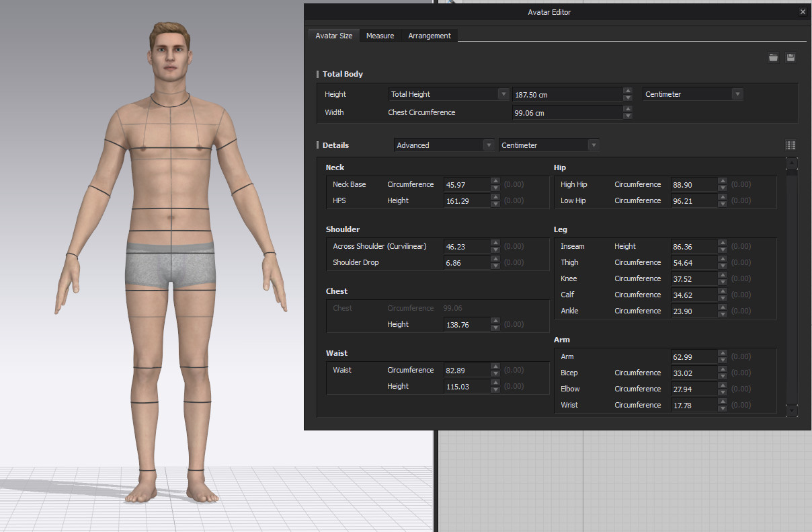This screenshot has height=532, width=812.
Task: Select the Avatar Size tab
Action: tap(333, 36)
